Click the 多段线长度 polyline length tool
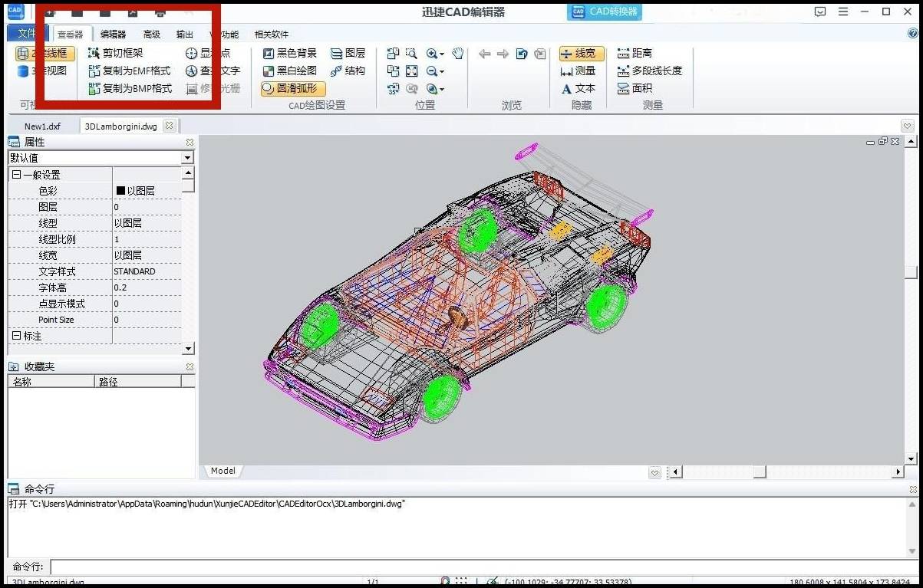Image resolution: width=923 pixels, height=588 pixels. click(649, 71)
